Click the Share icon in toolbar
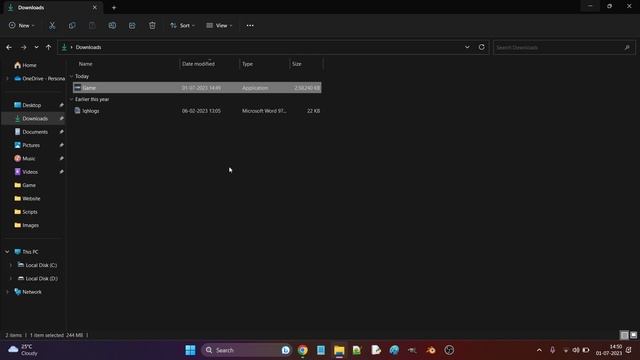Image resolution: width=640 pixels, height=360 pixels. pos(132,25)
